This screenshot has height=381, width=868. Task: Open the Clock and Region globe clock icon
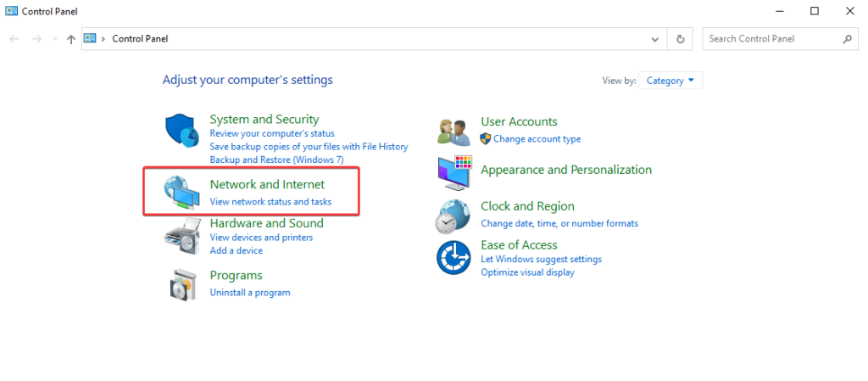pos(453,216)
